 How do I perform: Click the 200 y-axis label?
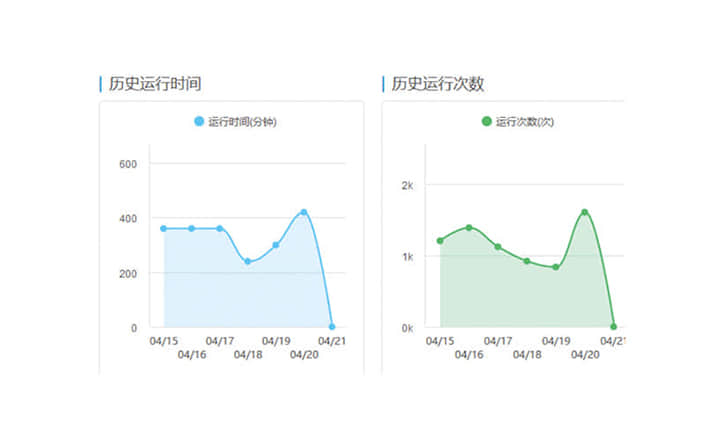128,274
